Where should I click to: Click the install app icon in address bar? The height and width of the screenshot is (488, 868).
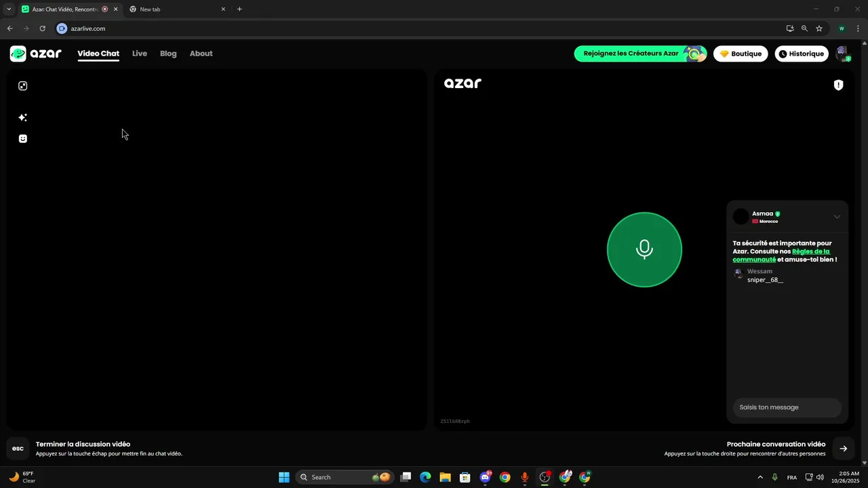(790, 28)
